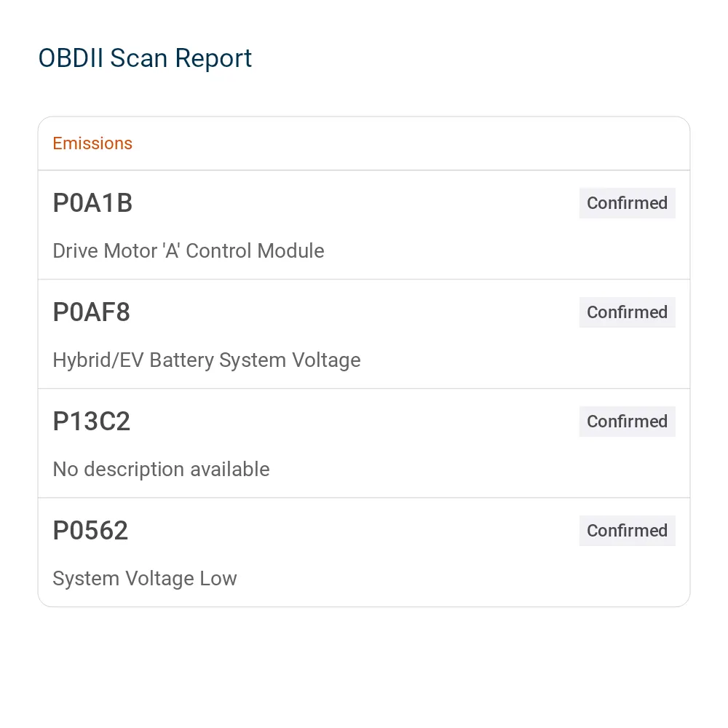Viewport: 728px width, 728px height.
Task: Click Confirmed badge for P13C2
Action: tap(627, 421)
